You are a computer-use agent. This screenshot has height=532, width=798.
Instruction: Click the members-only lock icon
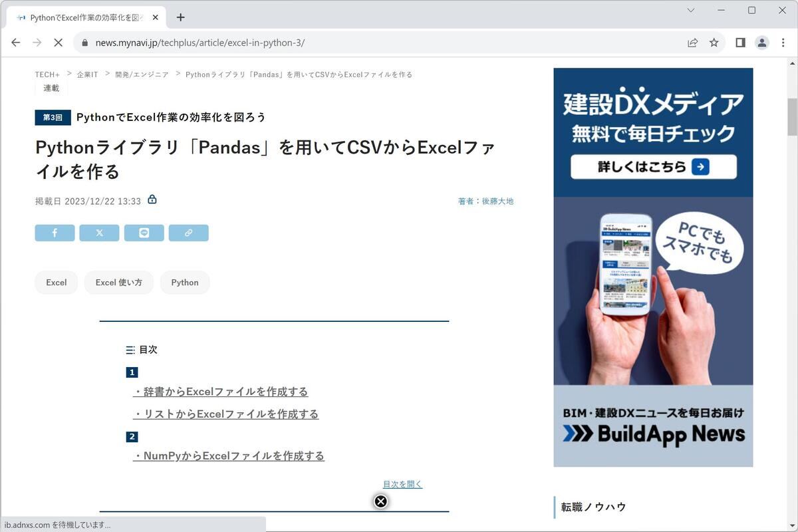tap(152, 199)
